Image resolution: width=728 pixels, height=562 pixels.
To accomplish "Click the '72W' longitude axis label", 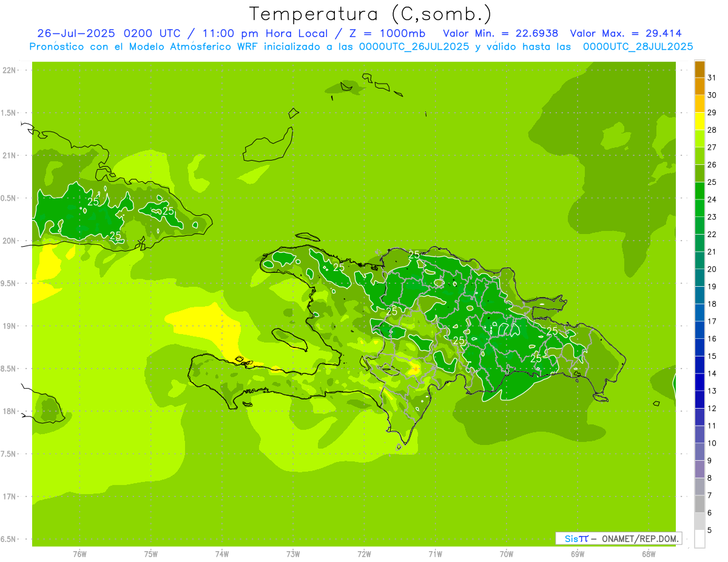I will tap(364, 554).
